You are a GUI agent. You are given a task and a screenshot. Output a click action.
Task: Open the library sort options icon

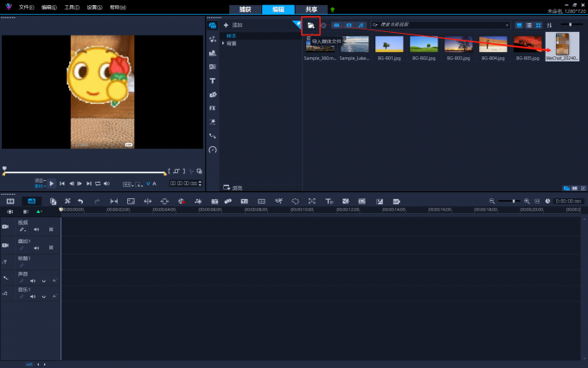549,25
